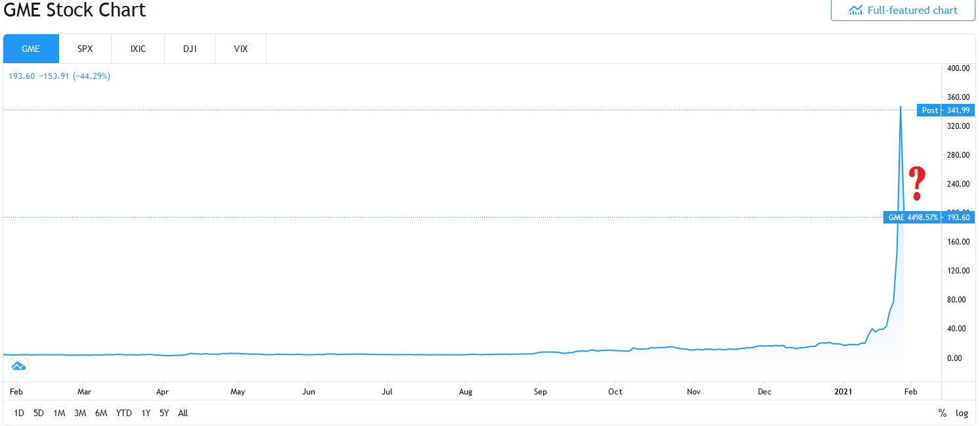Show the 1Y time range
980x426 pixels.
point(146,414)
